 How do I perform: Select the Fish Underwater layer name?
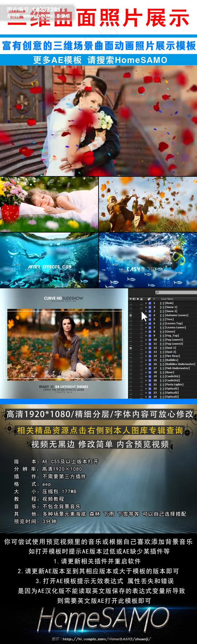click(177, 368)
